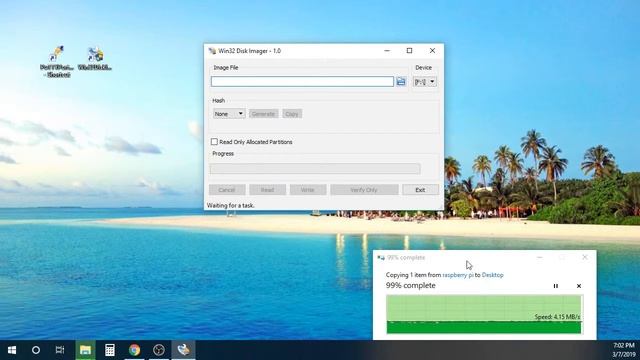Open the Hash type None dropdown

pyautogui.click(x=229, y=113)
